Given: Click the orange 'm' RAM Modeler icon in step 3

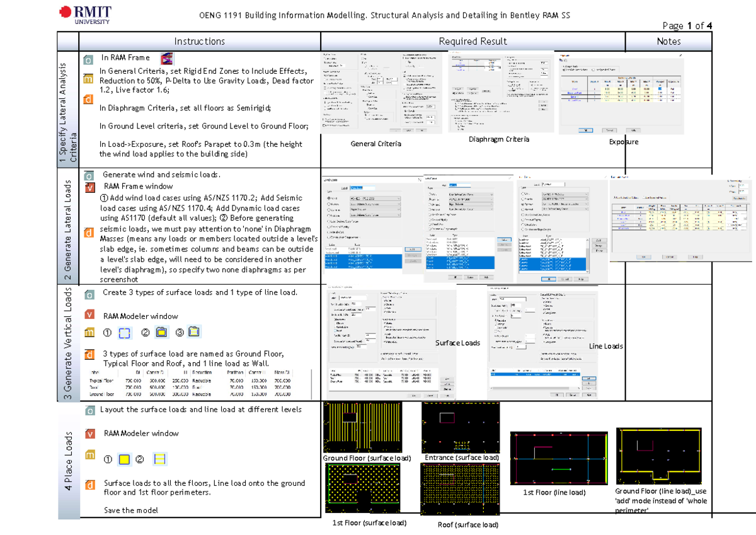Looking at the screenshot, I should (x=89, y=332).
